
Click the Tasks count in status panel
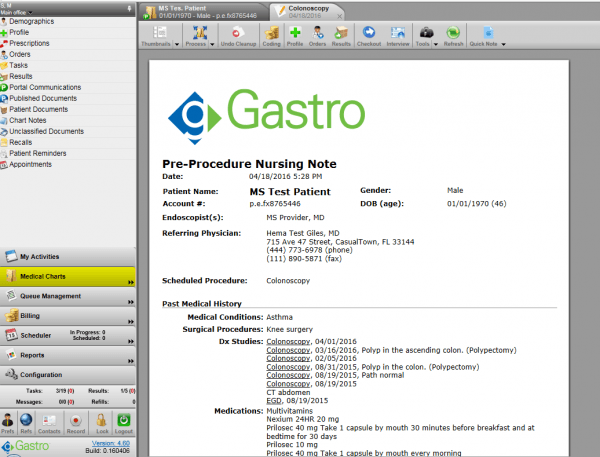coord(65,391)
